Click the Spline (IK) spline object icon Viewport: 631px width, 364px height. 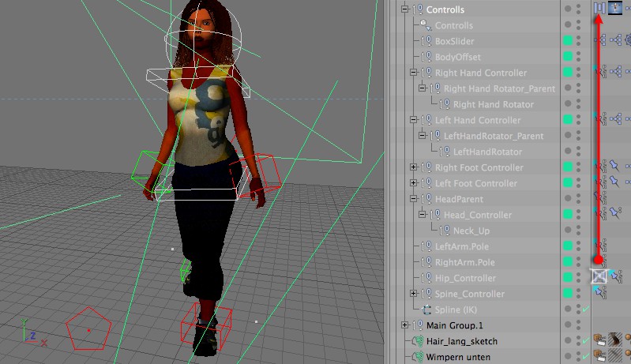click(x=426, y=310)
